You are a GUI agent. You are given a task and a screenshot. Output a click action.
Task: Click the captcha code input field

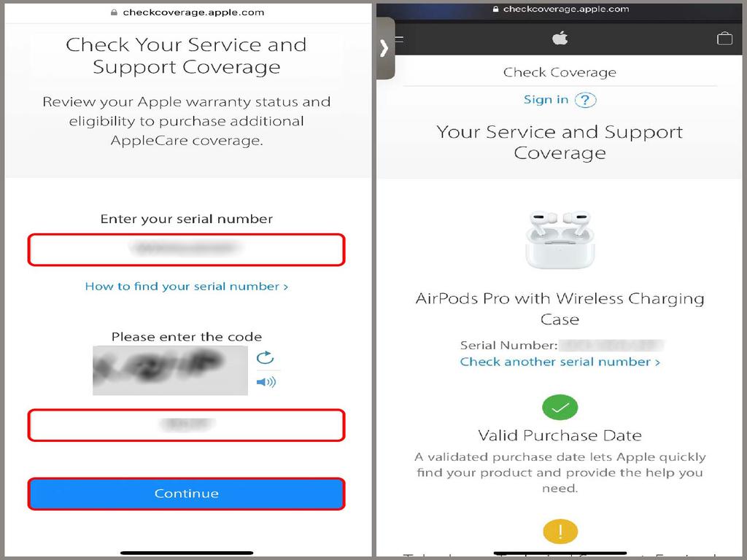[186, 425]
